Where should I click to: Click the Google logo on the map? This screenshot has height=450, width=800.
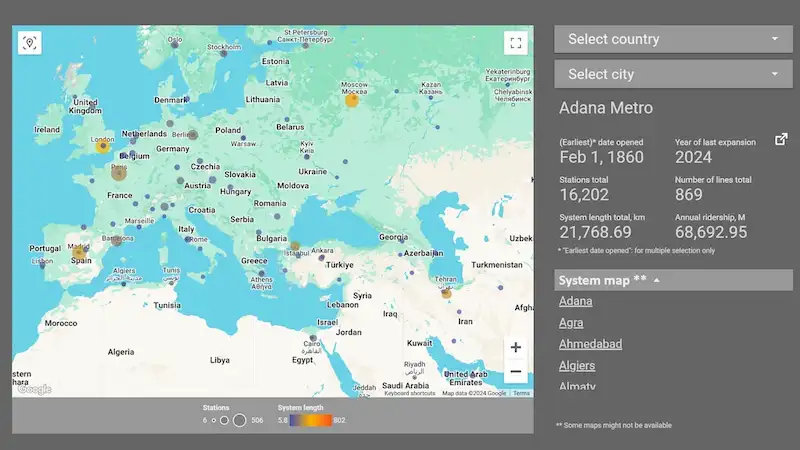tap(34, 390)
